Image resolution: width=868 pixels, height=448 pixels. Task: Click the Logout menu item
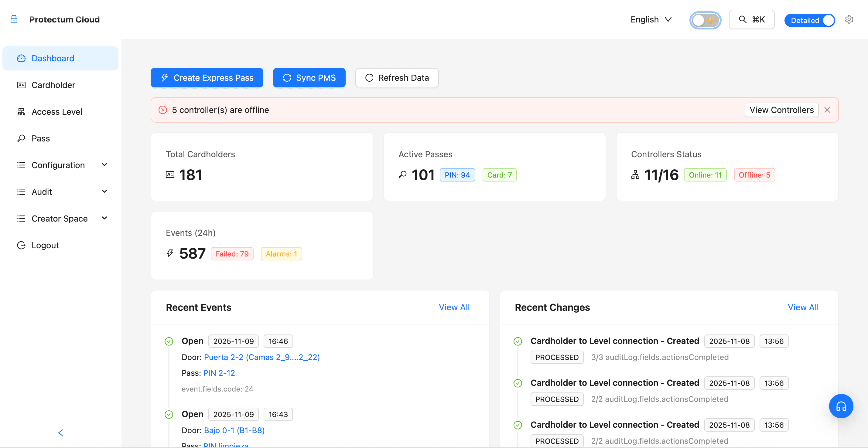coord(45,245)
